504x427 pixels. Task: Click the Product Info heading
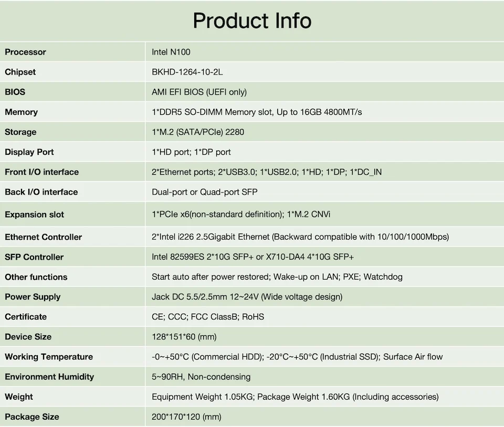click(252, 21)
